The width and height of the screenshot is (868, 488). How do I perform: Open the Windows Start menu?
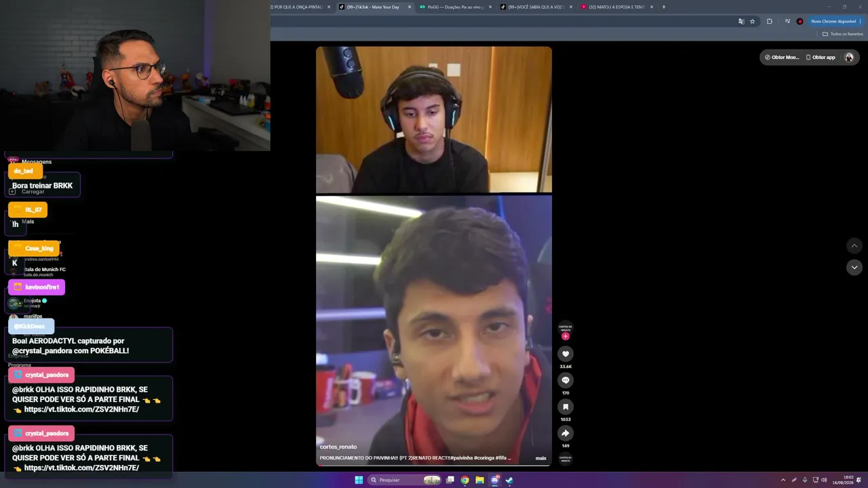(359, 480)
